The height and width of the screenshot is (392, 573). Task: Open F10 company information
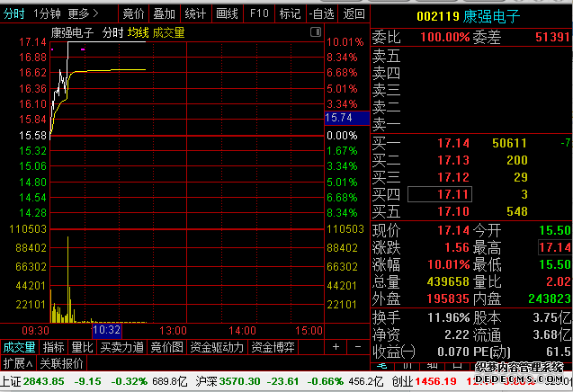pos(259,13)
